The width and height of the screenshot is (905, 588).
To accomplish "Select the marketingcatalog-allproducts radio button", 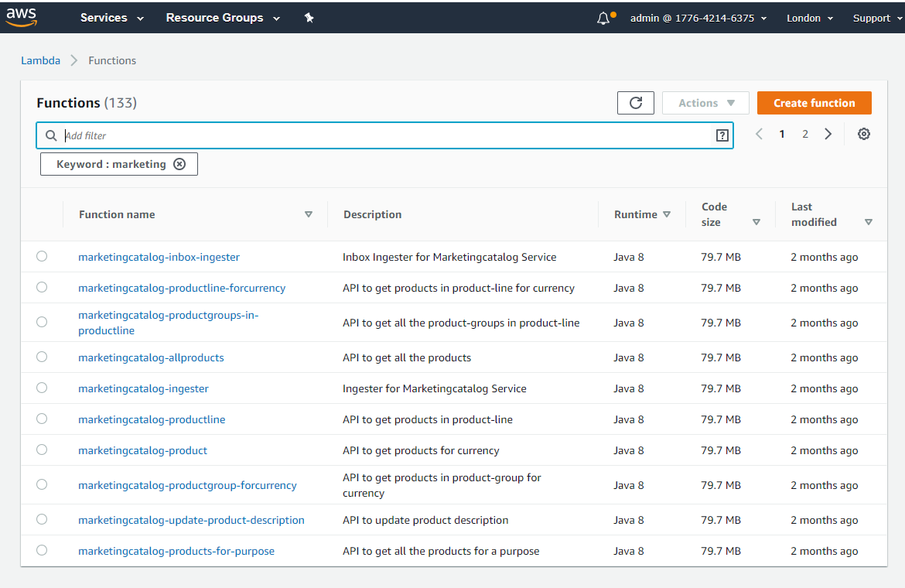I will 42,357.
